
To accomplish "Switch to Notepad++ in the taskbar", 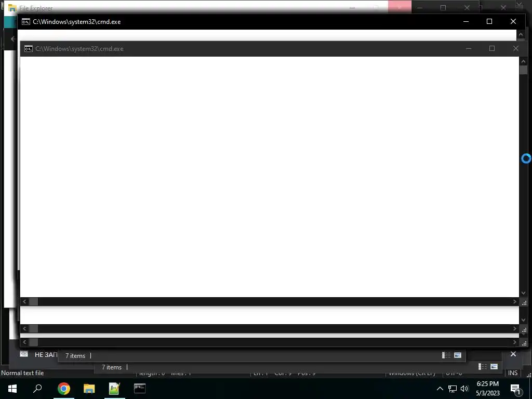I will [114, 389].
